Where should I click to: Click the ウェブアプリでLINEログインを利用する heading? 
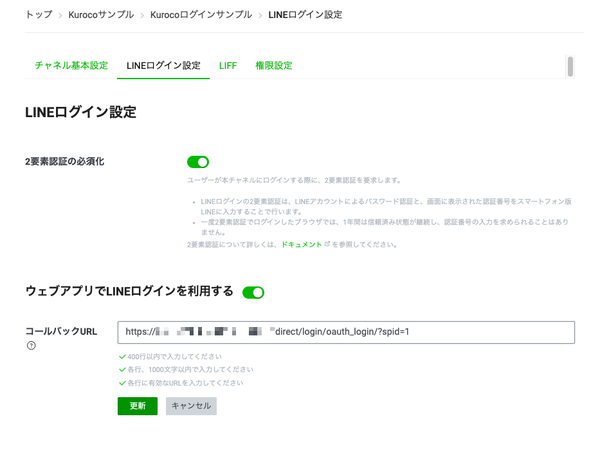[x=129, y=291]
